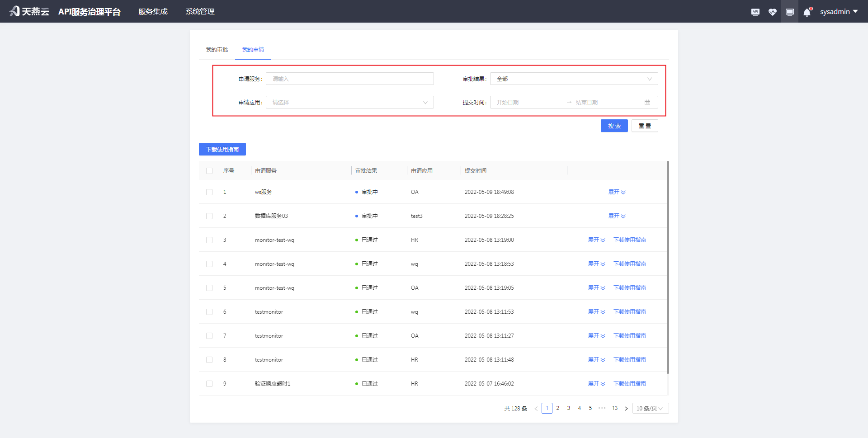
Task: Open the API documentation icon in top bar
Action: point(755,11)
